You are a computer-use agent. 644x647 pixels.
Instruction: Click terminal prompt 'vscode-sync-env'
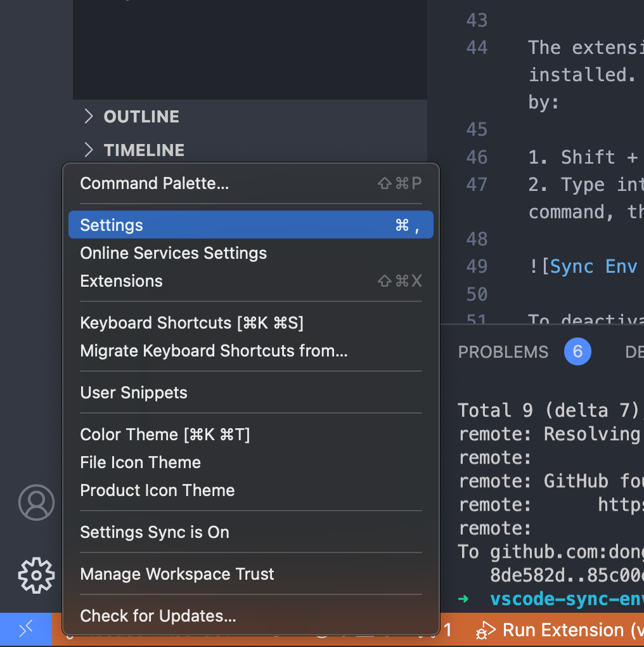click(567, 599)
